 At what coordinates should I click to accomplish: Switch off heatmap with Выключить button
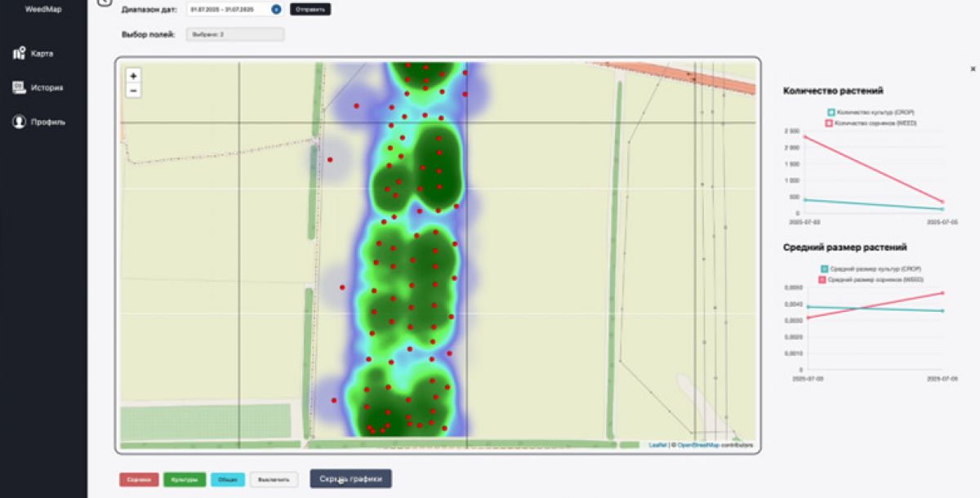274,480
